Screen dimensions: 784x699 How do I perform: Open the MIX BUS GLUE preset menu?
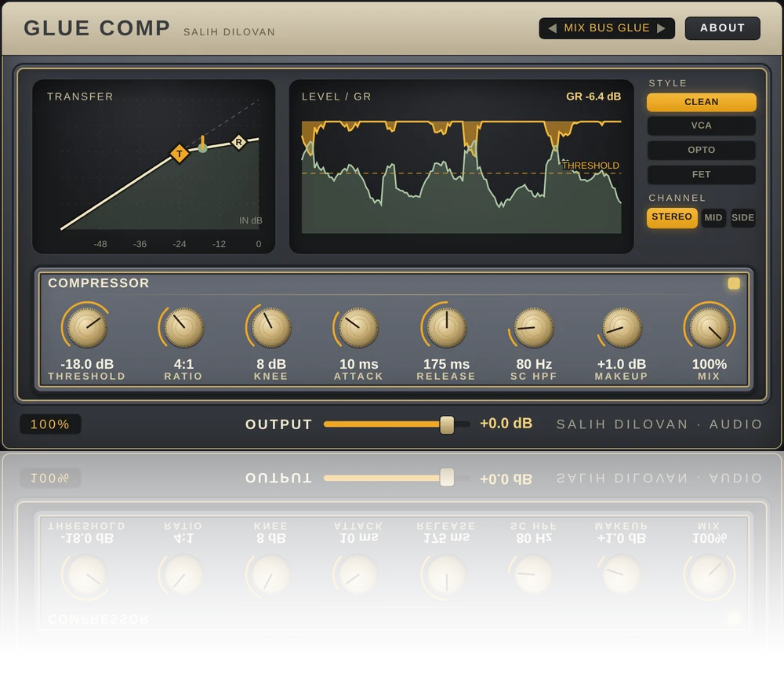click(x=607, y=28)
